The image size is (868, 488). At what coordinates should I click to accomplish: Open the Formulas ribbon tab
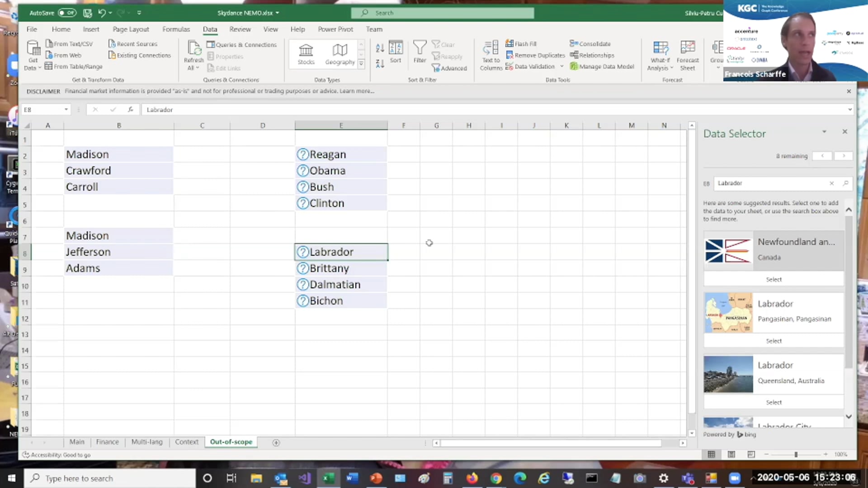176,29
